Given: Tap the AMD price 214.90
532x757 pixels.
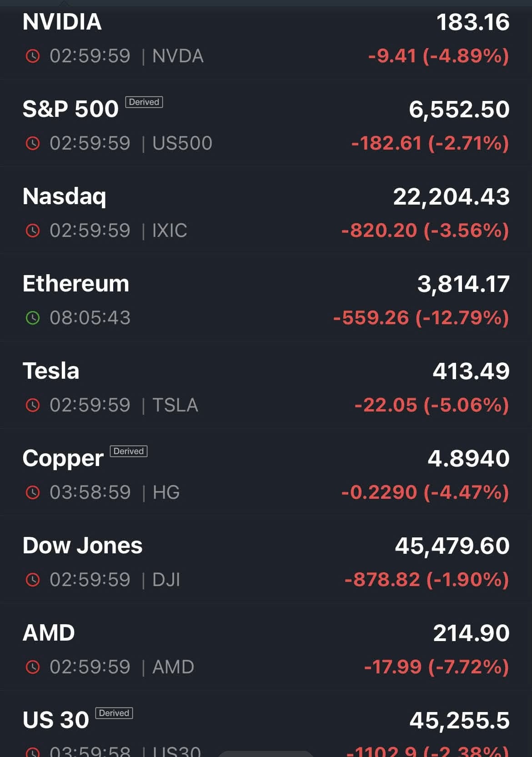Looking at the screenshot, I should (x=471, y=633).
